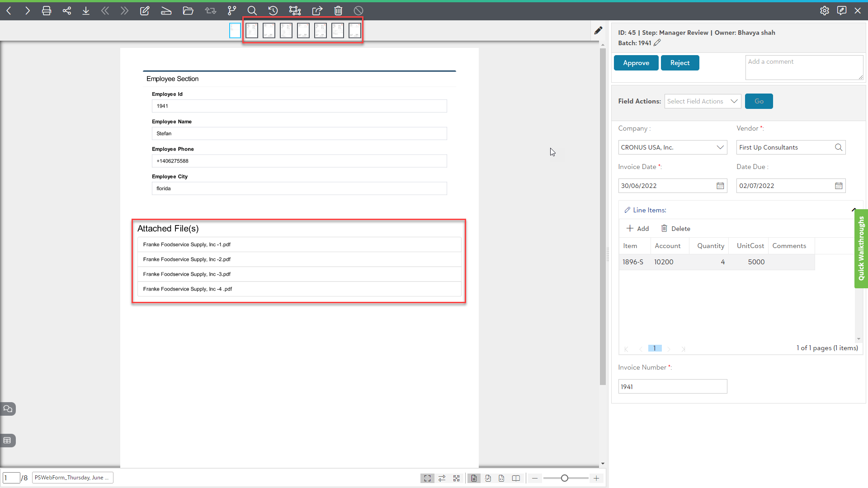Click the Reject button
This screenshot has height=488, width=868.
click(680, 63)
